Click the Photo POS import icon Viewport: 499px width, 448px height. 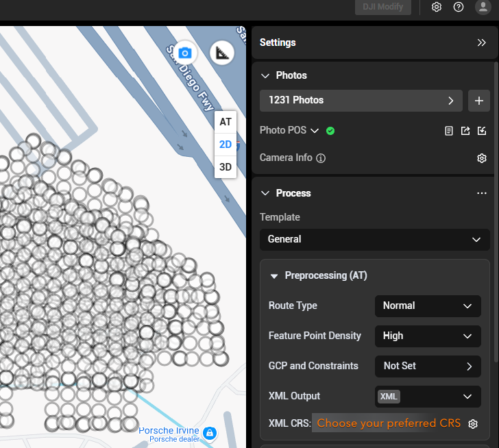click(482, 131)
